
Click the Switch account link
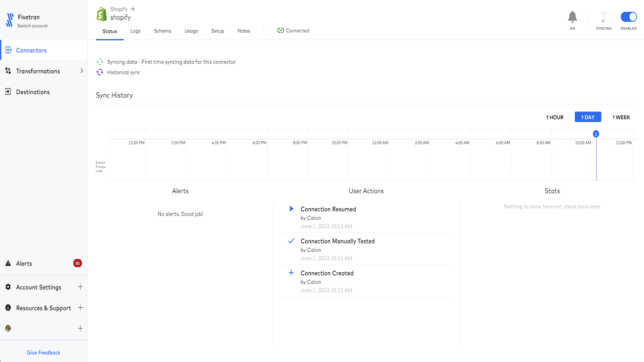pyautogui.click(x=33, y=26)
